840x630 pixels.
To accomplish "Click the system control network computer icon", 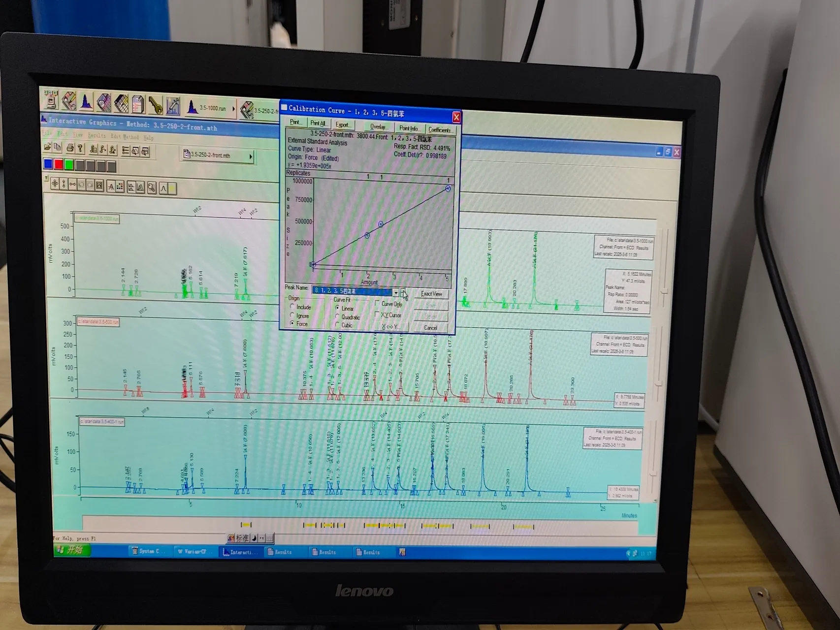I will (x=51, y=99).
